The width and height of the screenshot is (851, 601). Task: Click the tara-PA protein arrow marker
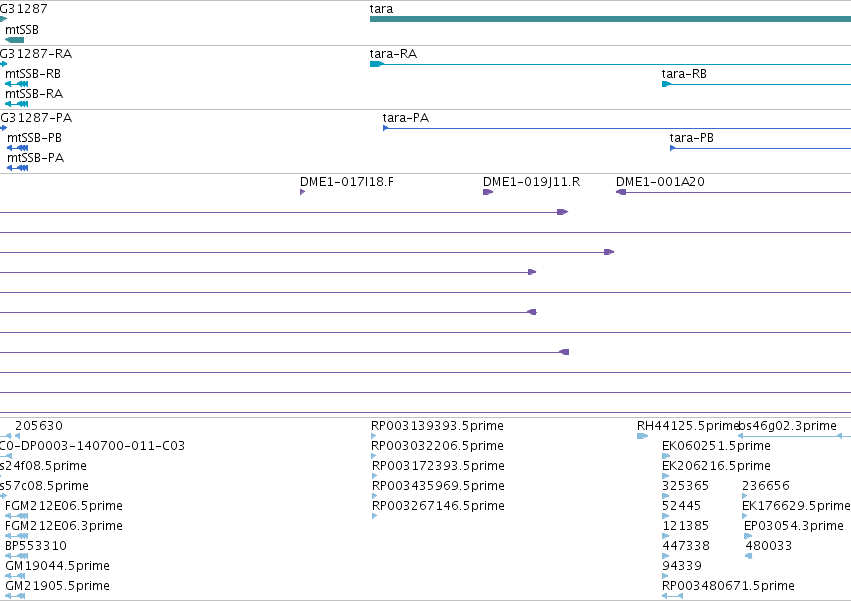point(385,128)
